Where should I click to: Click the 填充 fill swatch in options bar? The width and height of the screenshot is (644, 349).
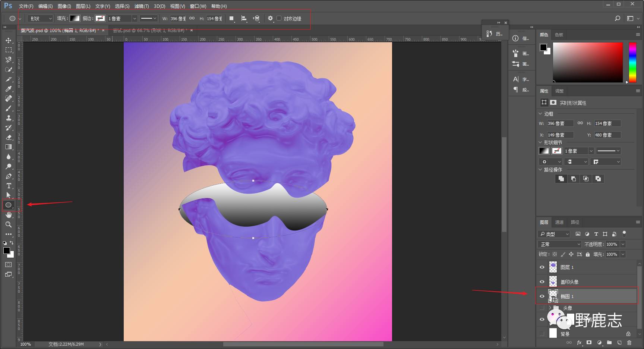(75, 18)
